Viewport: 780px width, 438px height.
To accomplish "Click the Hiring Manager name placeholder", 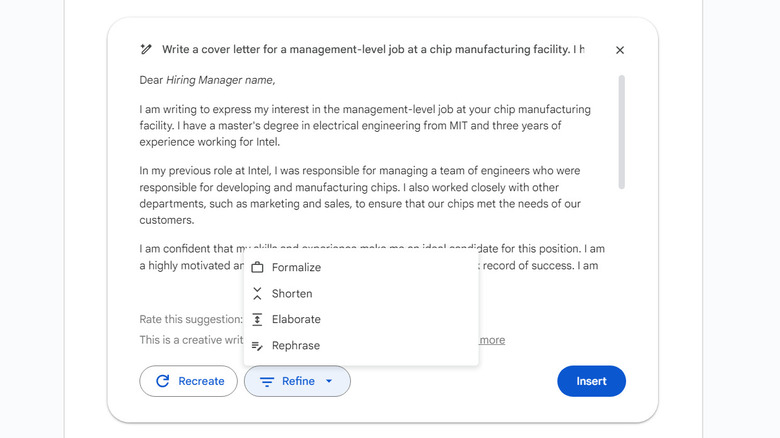I will [219, 80].
